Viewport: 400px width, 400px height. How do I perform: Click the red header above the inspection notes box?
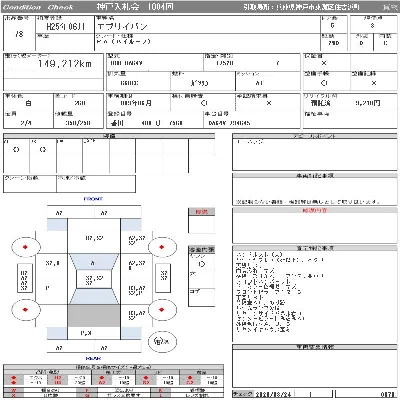[x=314, y=210]
